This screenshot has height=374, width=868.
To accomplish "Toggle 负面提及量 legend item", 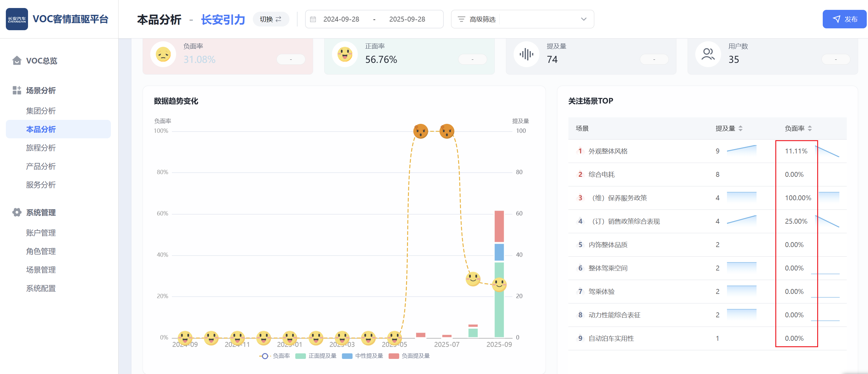I will 409,356.
